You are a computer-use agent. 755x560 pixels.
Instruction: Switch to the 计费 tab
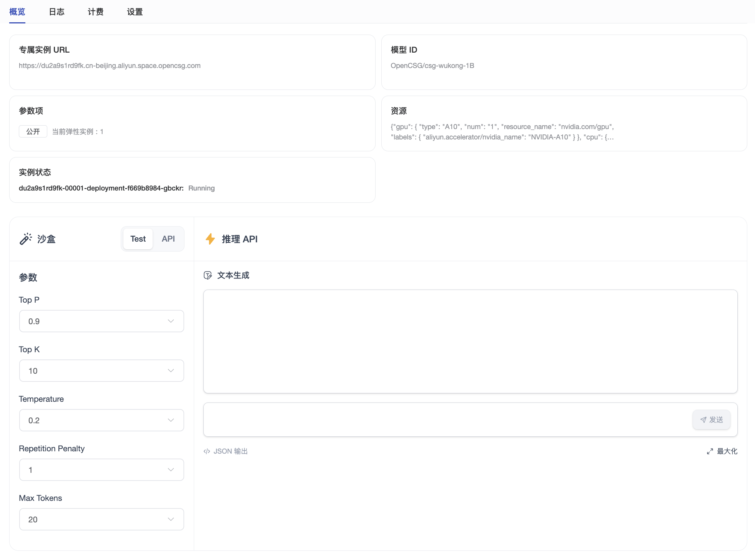[x=95, y=12]
